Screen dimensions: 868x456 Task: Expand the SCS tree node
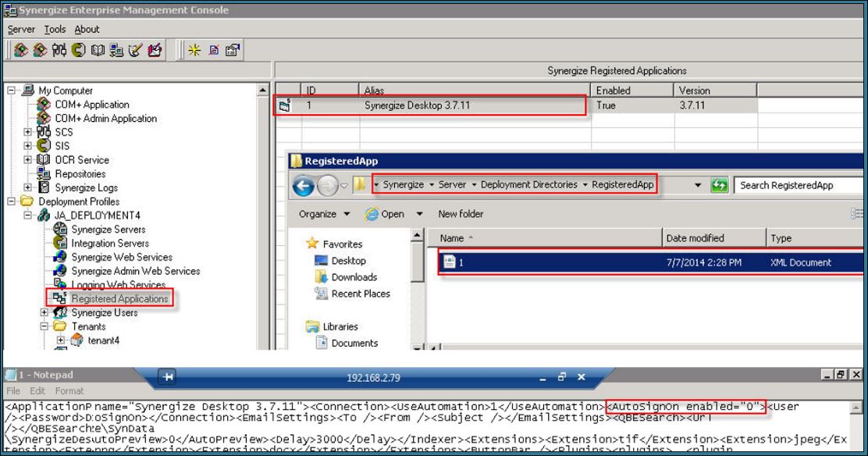[x=27, y=132]
